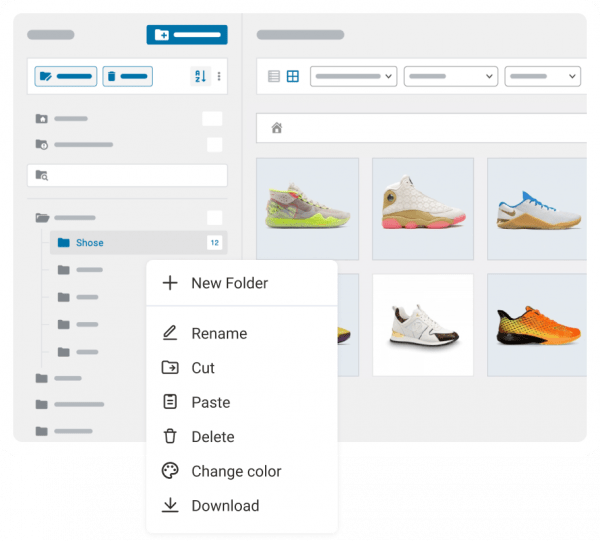
Task: Sort folders with the A-Z icon
Action: pos(201,76)
